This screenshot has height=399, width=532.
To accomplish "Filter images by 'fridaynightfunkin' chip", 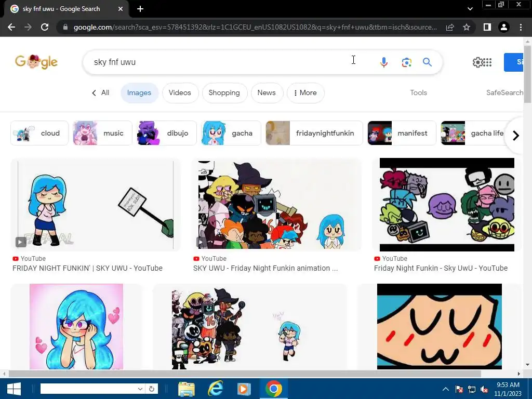I will [314, 133].
